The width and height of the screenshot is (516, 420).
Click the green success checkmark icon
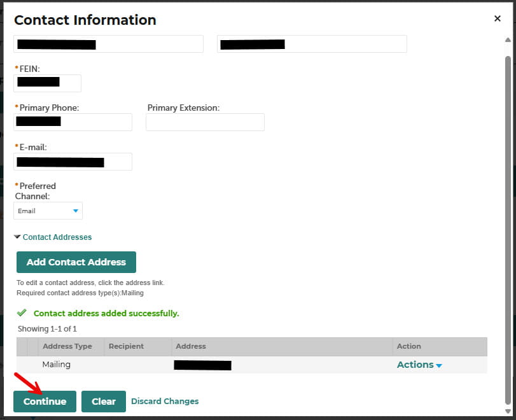pyautogui.click(x=22, y=312)
